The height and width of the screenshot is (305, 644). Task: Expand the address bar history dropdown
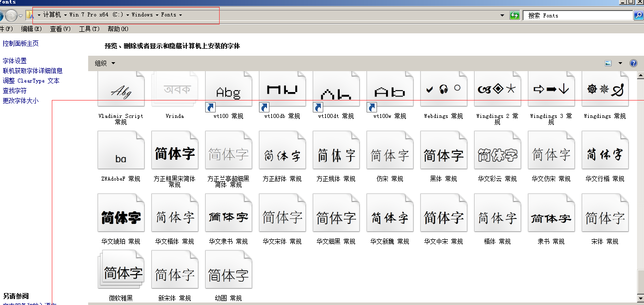pyautogui.click(x=502, y=15)
